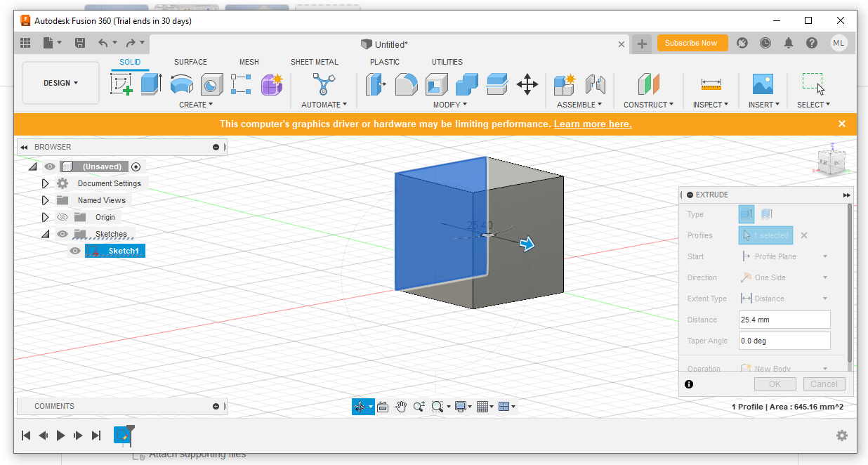868x465 pixels.
Task: Open the Automated Modeling tool icon
Action: click(324, 84)
